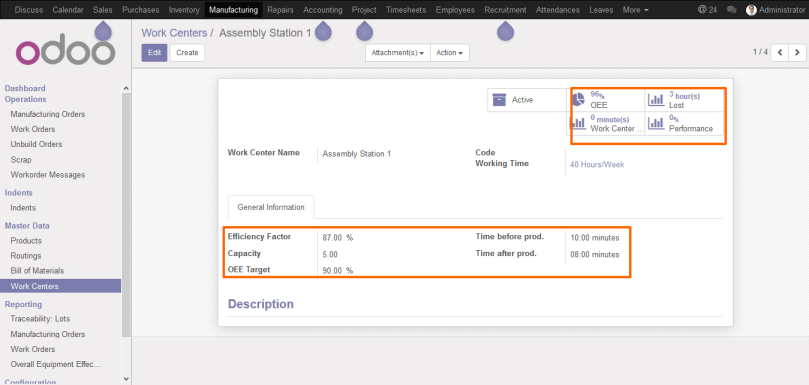Open the conversations chat icon
Screen dimensions: 809x385
pos(731,10)
